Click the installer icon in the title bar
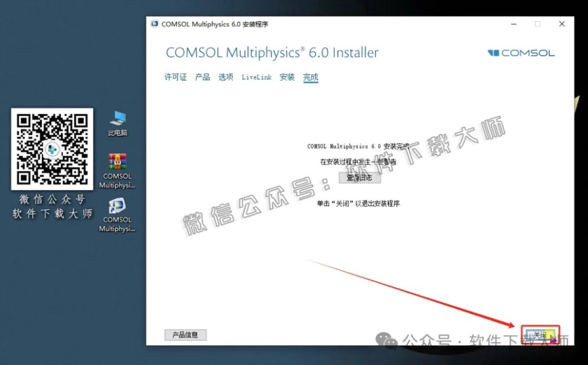 coord(154,24)
